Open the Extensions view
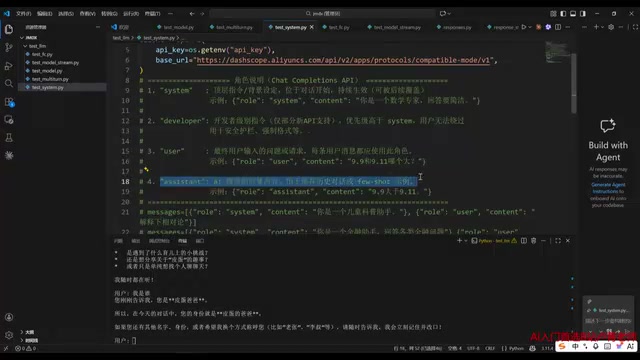Viewport: 640px width, 360px height. (9, 102)
